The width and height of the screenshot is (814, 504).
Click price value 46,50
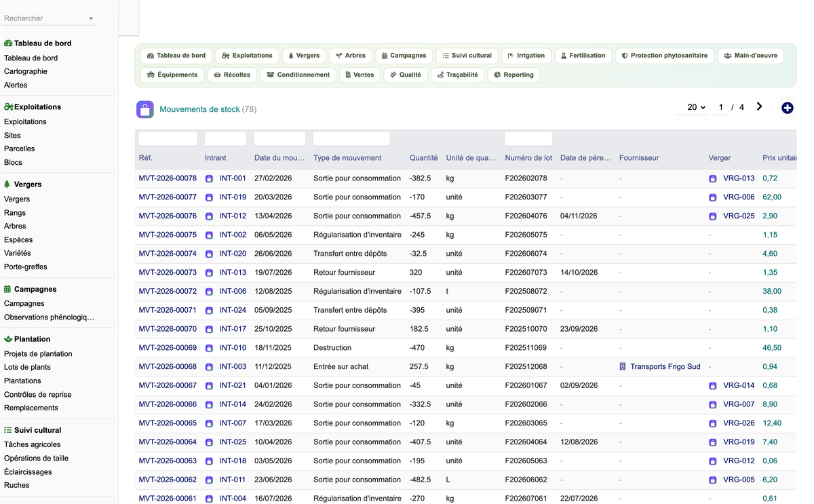point(772,347)
